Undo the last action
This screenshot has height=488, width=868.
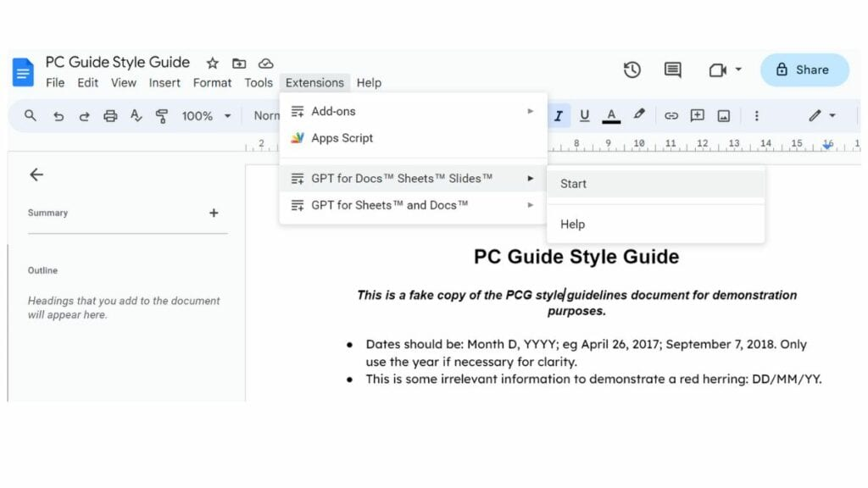pos(58,115)
